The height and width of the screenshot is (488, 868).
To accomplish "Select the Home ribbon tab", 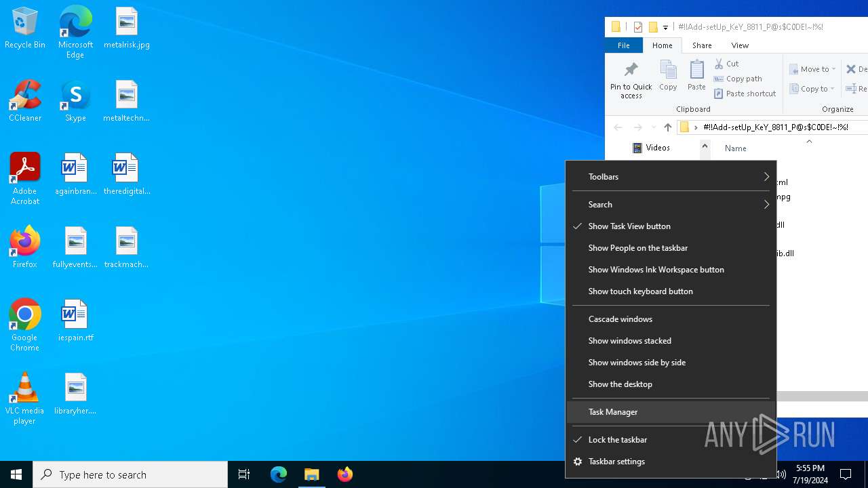I will pyautogui.click(x=662, y=45).
